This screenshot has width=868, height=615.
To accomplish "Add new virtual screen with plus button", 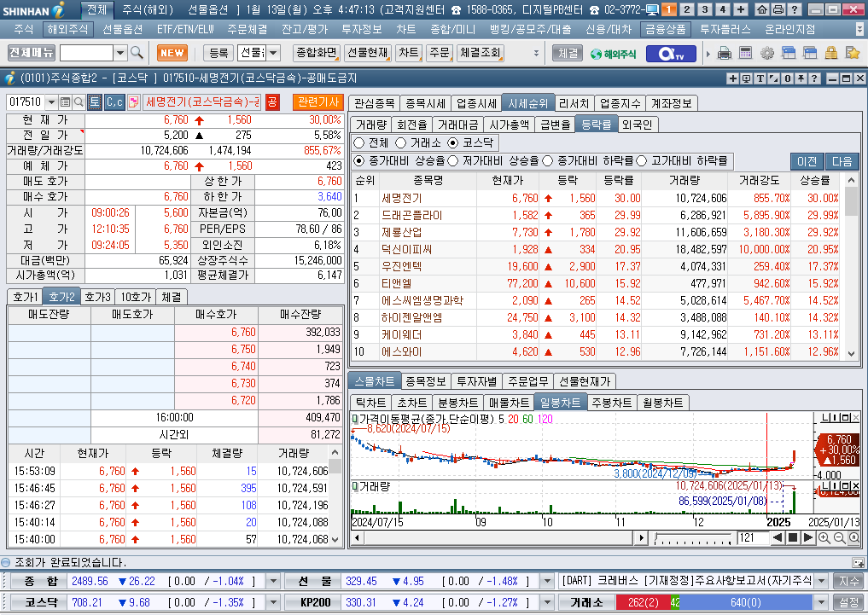I will click(741, 9).
